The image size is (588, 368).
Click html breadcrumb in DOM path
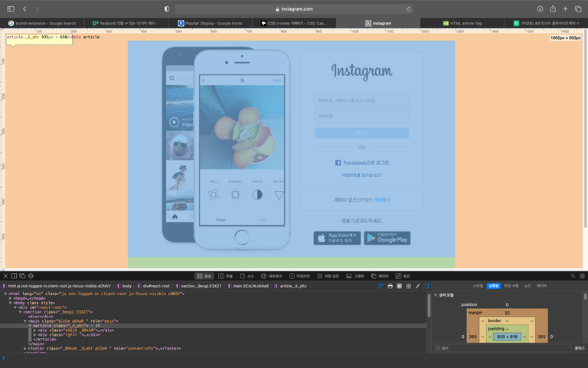[57, 286]
